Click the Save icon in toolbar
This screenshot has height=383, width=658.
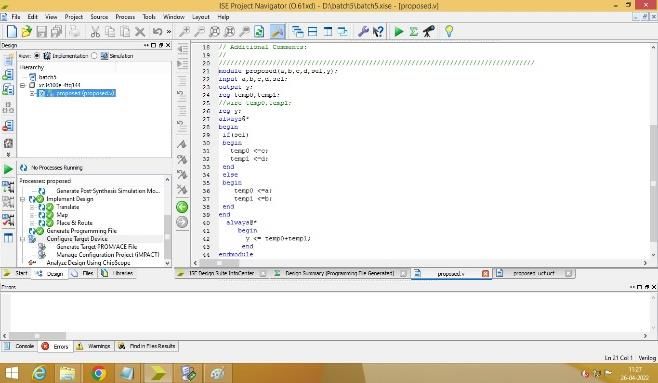tap(41, 31)
